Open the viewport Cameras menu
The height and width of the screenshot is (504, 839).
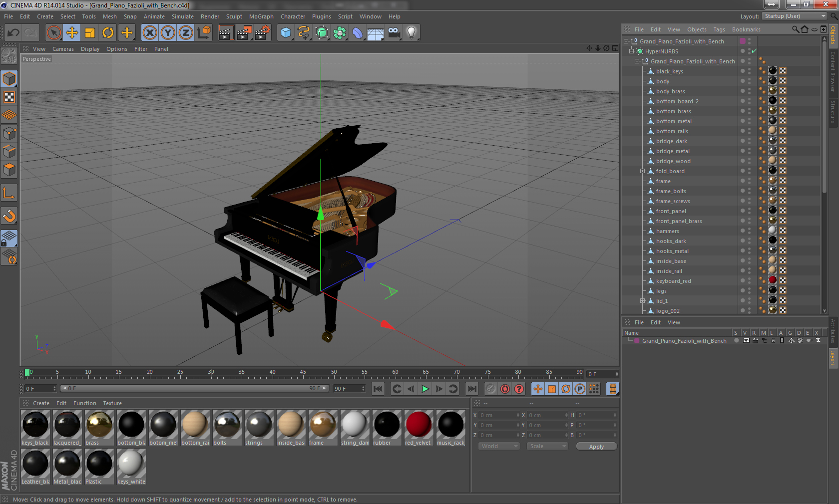63,49
